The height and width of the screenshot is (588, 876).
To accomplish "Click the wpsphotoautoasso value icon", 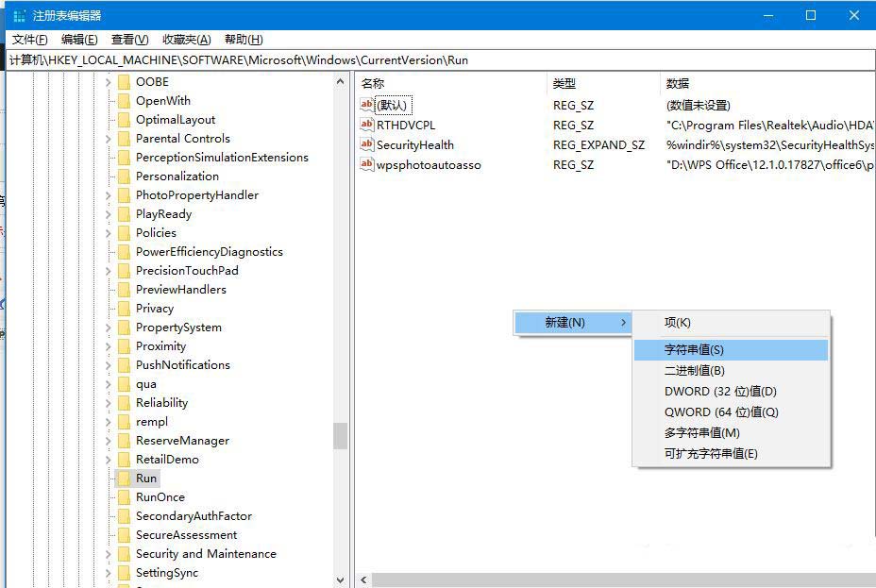I will pyautogui.click(x=367, y=164).
